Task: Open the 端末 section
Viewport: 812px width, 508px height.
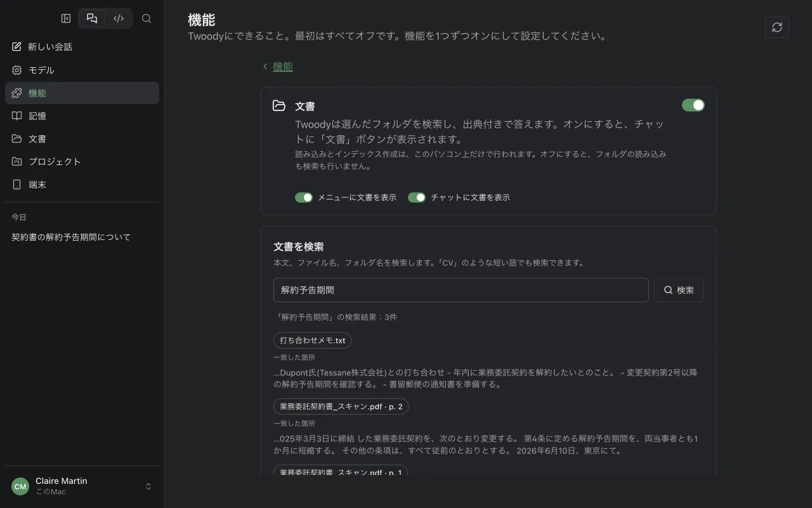Action: tap(82, 184)
